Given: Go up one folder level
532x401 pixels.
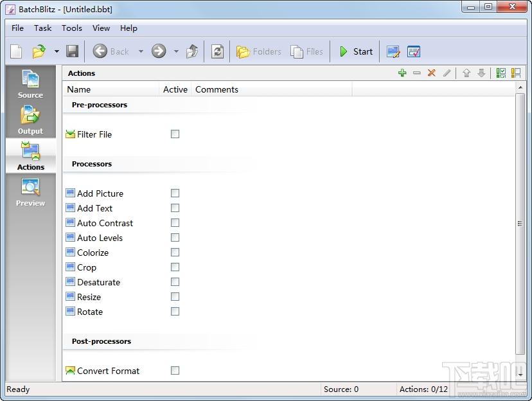Looking at the screenshot, I should pyautogui.click(x=192, y=51).
